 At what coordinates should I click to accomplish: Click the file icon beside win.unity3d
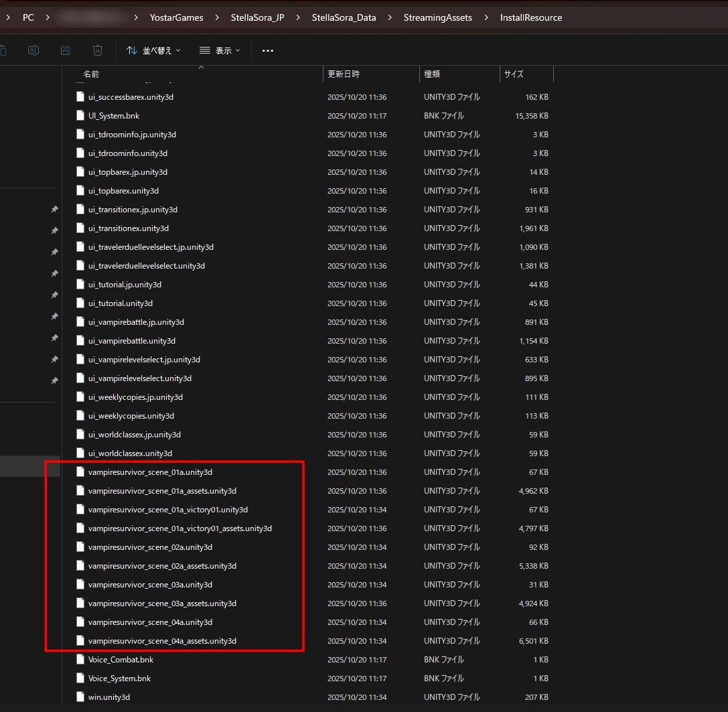pos(81,697)
